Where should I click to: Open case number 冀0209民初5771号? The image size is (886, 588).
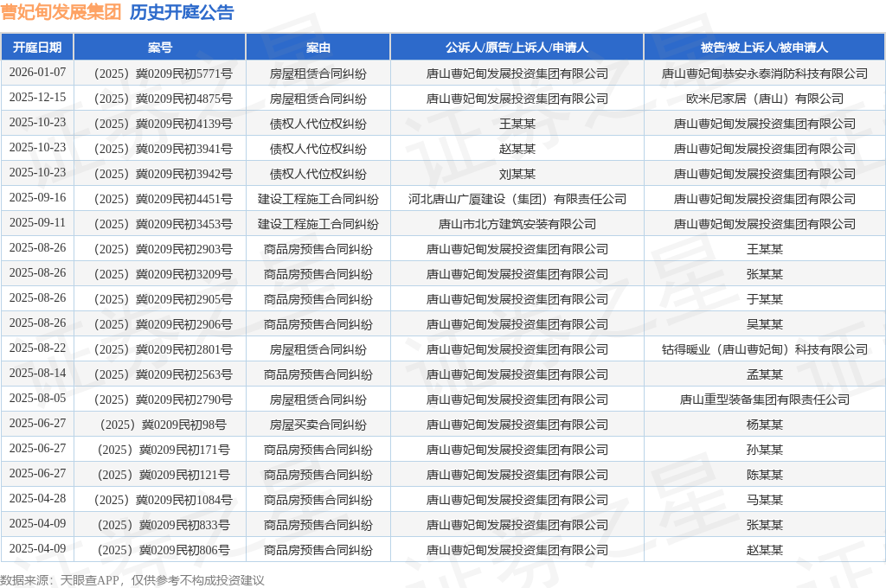point(160,73)
